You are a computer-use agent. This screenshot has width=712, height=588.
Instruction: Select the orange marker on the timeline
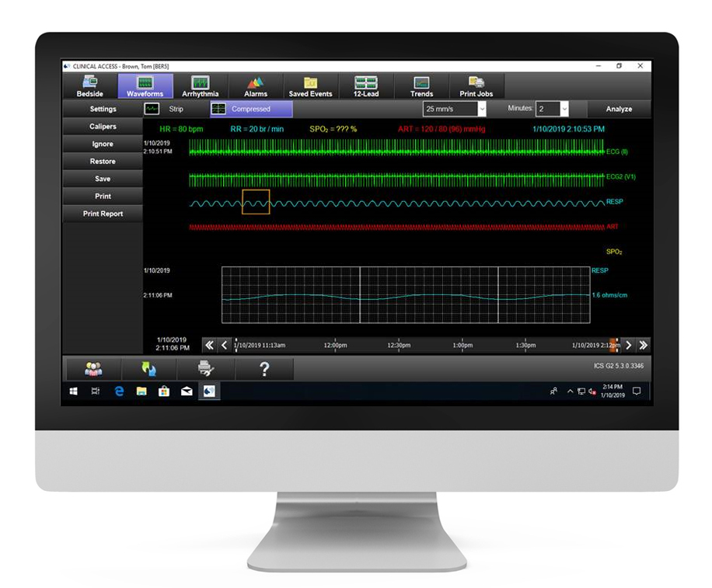point(613,344)
